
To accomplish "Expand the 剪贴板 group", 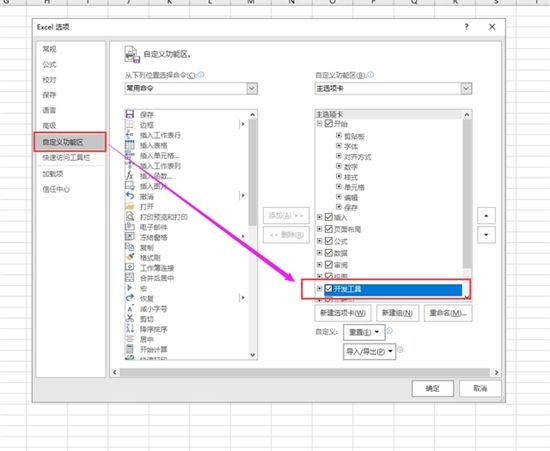I will pos(338,135).
